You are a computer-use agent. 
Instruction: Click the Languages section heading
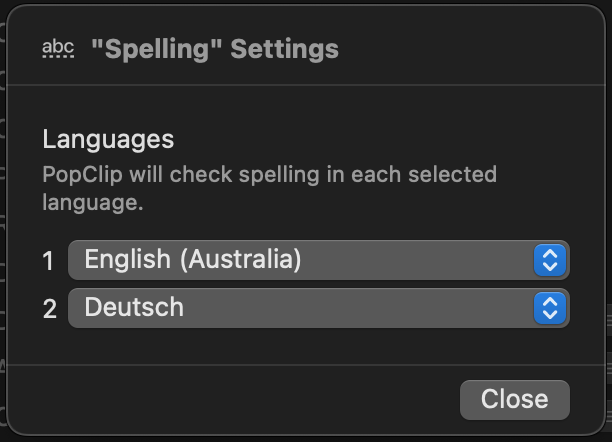[108, 139]
